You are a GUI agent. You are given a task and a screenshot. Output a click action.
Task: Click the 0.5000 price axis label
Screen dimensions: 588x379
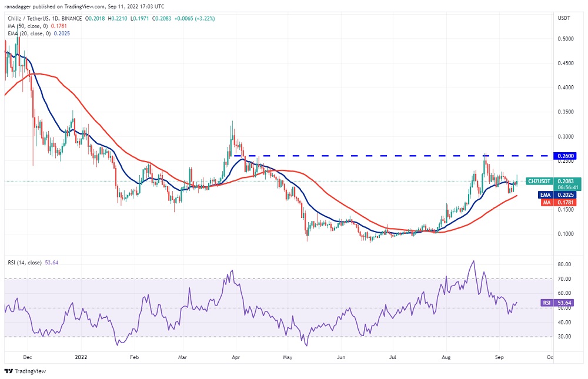pyautogui.click(x=564, y=39)
